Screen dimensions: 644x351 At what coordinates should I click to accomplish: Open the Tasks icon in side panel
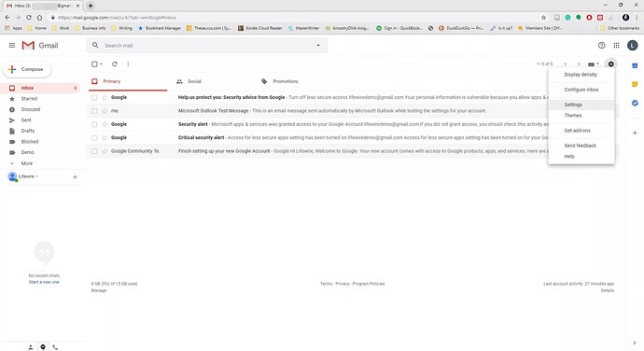pyautogui.click(x=635, y=103)
